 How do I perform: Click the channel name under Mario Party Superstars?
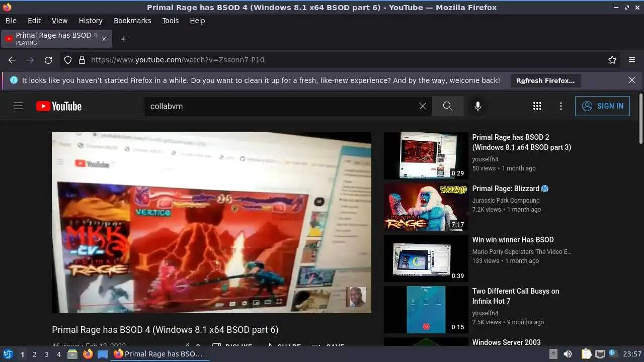tap(521, 252)
